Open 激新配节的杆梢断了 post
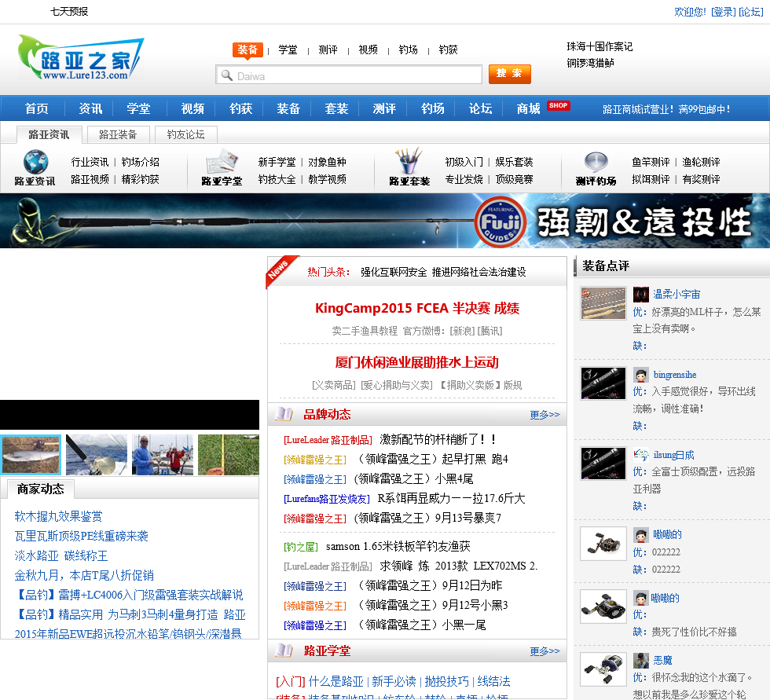This screenshot has width=770, height=700. [x=438, y=439]
